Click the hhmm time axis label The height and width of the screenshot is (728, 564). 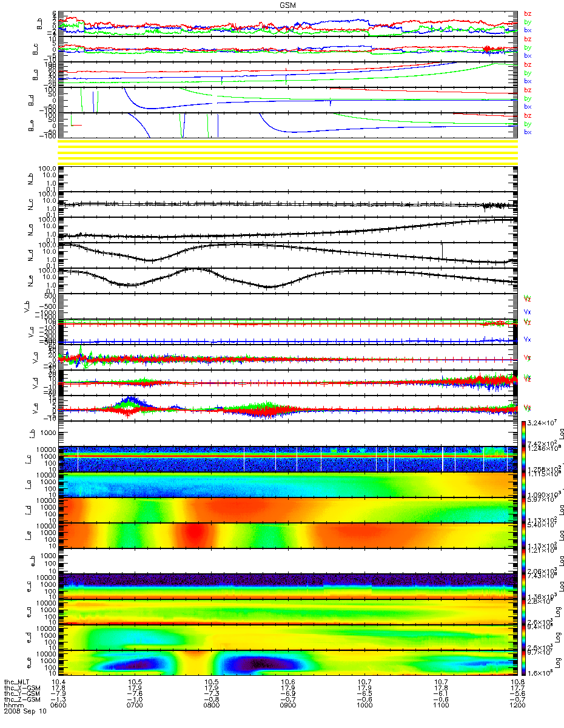13,706
